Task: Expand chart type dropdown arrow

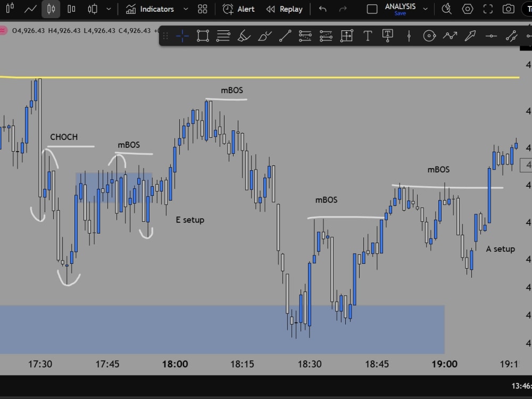Action: (109, 9)
